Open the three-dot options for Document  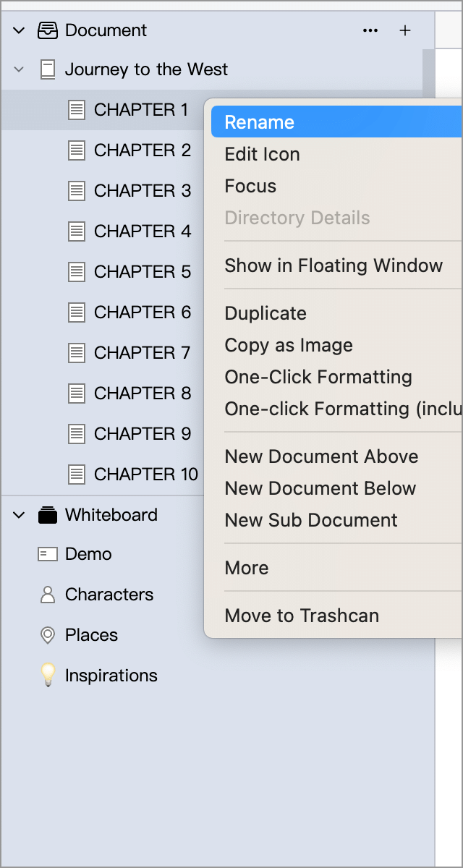(370, 30)
